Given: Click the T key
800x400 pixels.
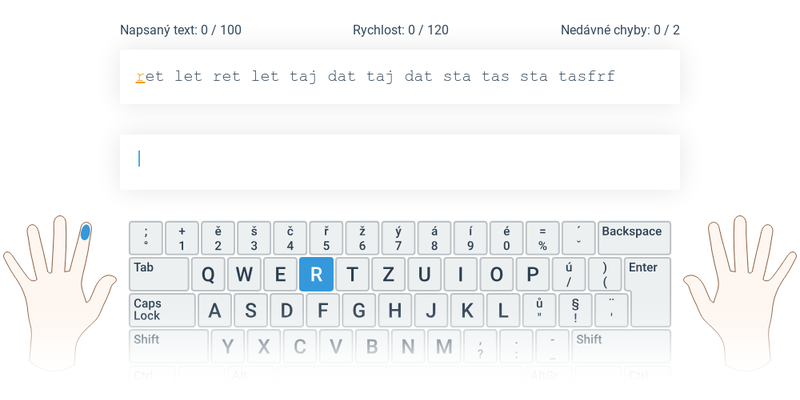Looking at the screenshot, I should [x=353, y=274].
